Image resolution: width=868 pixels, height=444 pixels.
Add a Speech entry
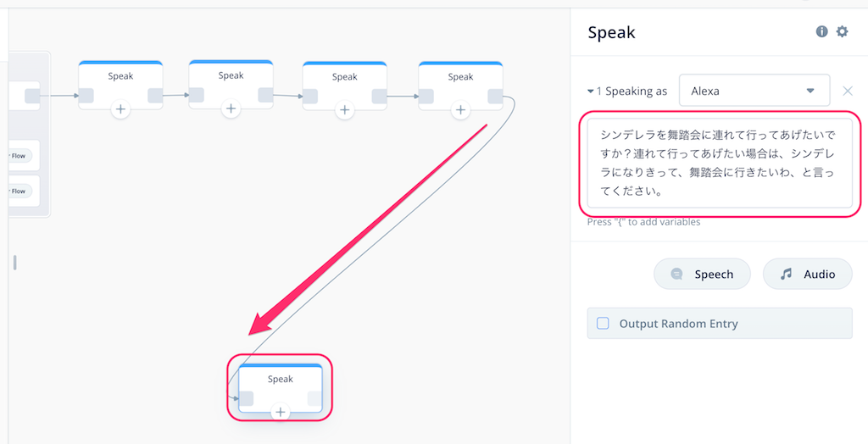(702, 274)
